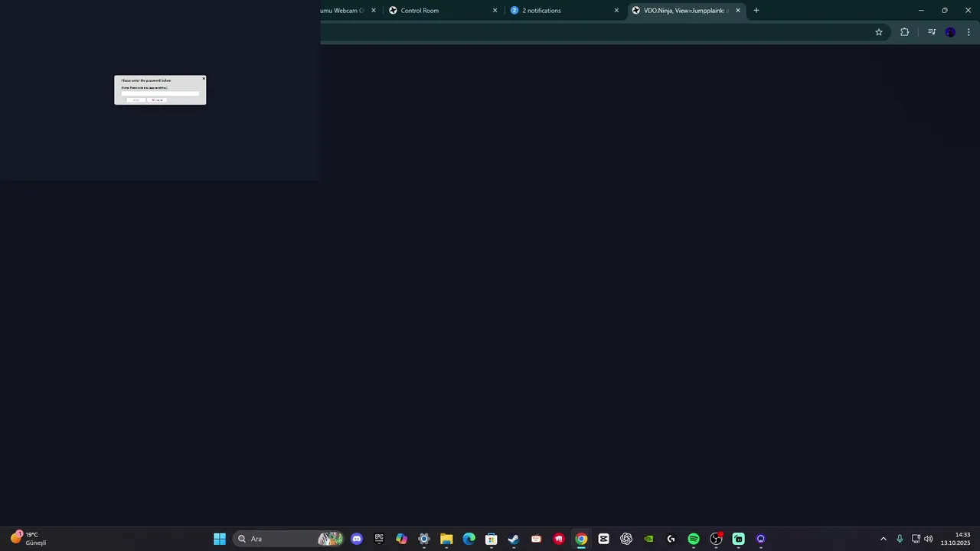Open Chrome's three-dot menu

click(x=969, y=32)
